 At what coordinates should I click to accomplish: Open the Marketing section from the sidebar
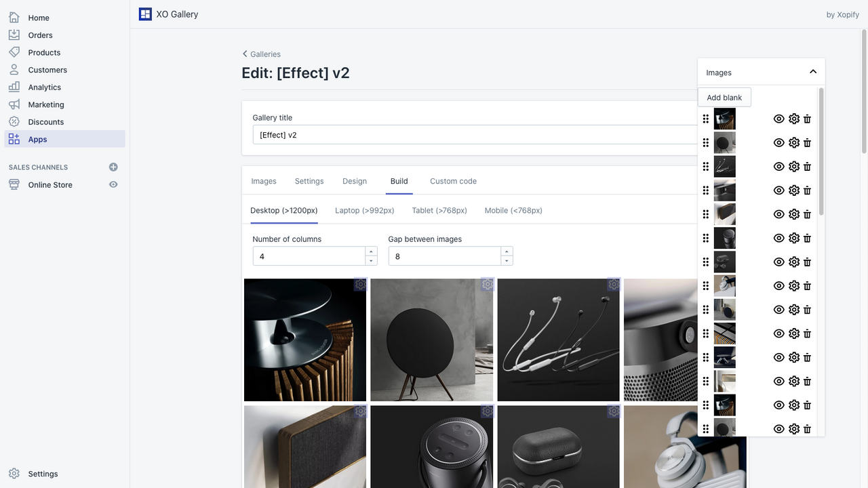pos(14,104)
